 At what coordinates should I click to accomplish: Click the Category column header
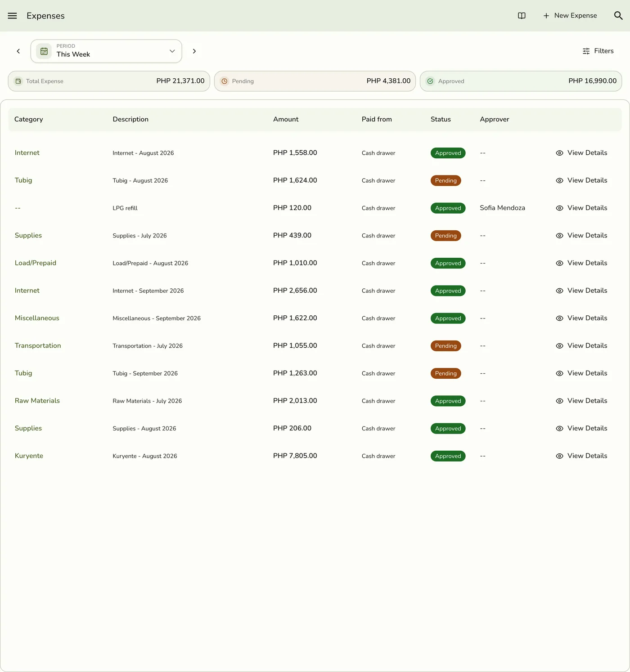(x=29, y=119)
